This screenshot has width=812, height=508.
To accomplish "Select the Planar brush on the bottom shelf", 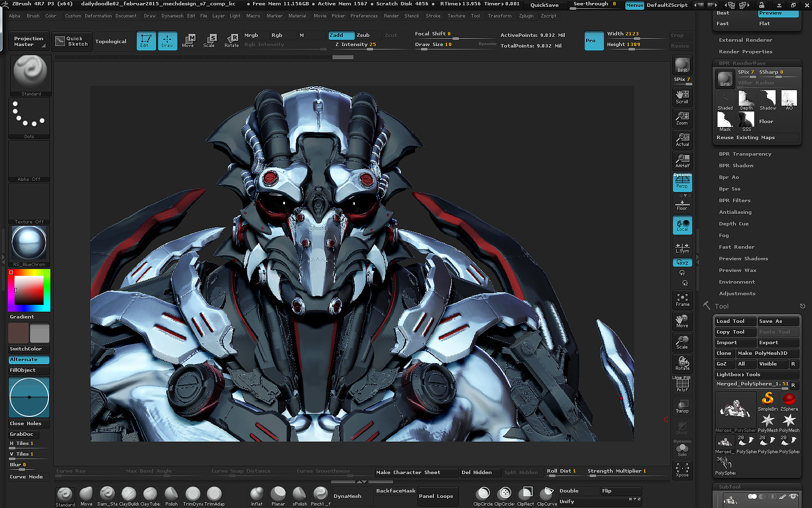I will (x=278, y=496).
